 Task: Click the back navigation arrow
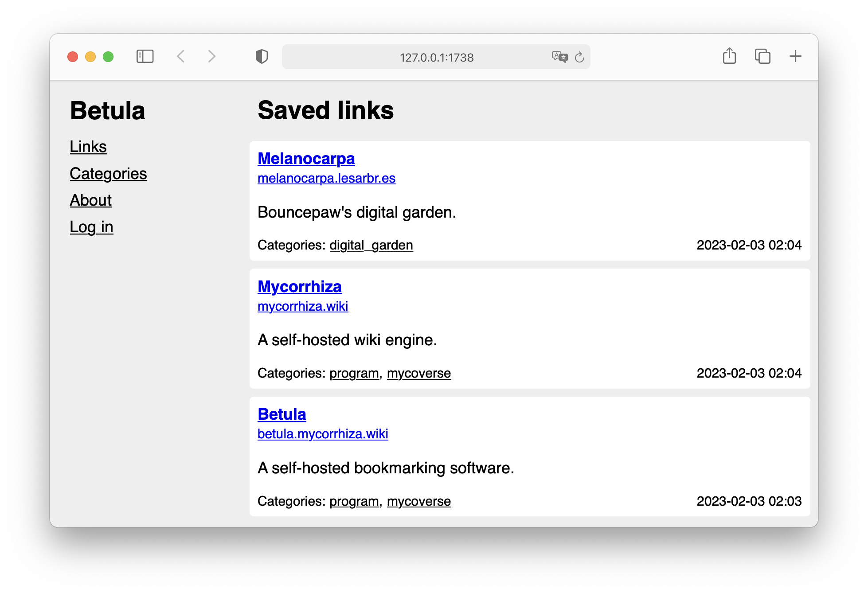(x=181, y=57)
